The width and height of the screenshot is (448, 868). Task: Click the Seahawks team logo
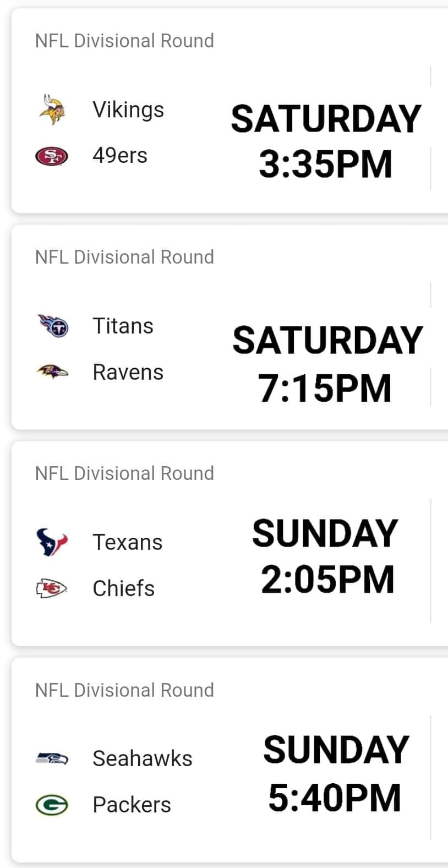[x=52, y=758]
